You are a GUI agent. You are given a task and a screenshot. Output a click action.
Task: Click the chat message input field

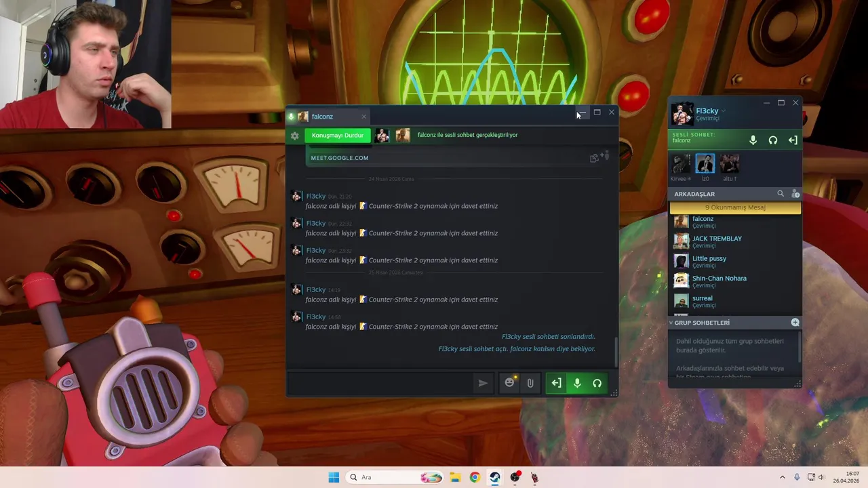pyautogui.click(x=380, y=383)
